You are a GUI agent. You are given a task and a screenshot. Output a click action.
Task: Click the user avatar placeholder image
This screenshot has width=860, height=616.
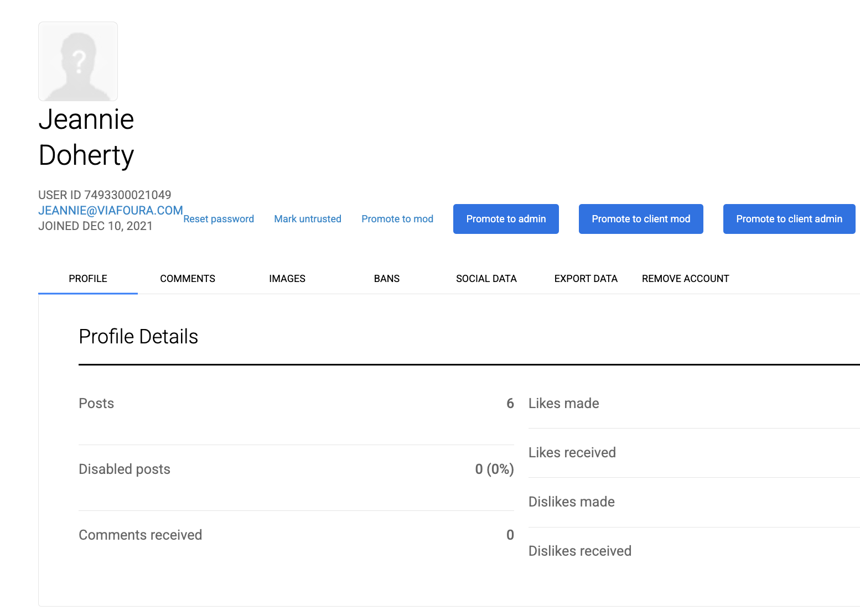pos(78,61)
